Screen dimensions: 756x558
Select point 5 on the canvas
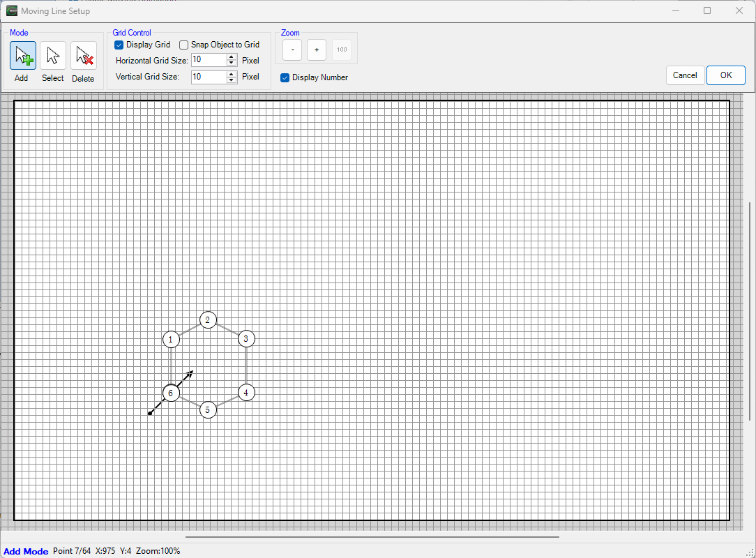pyautogui.click(x=208, y=410)
